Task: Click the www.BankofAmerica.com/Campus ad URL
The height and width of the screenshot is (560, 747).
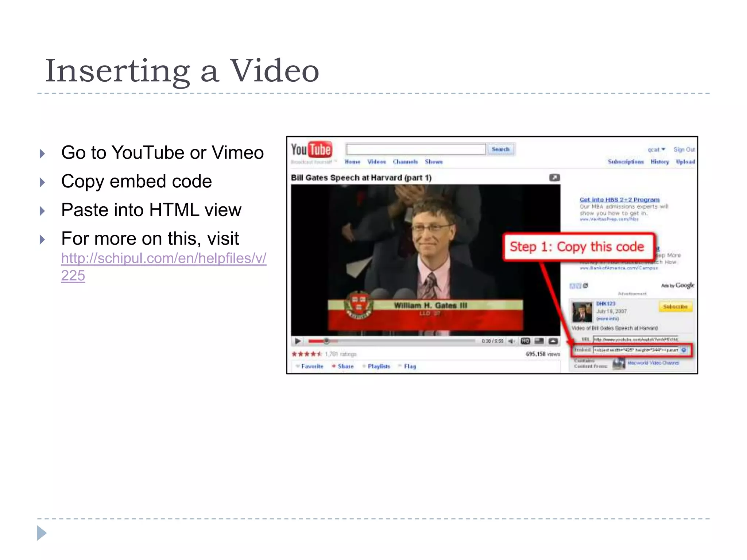Action: (619, 268)
